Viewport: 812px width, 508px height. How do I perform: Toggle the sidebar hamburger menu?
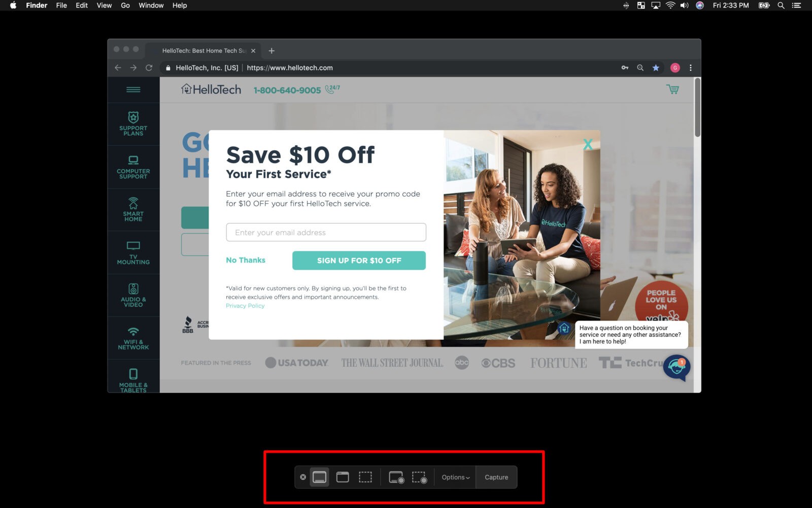[x=133, y=89]
